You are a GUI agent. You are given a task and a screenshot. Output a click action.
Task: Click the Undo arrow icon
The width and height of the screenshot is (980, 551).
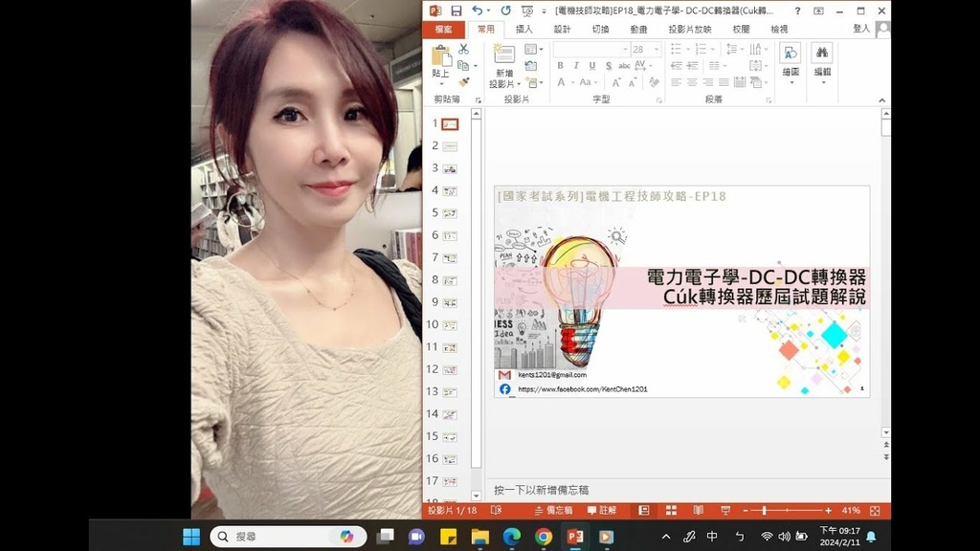(478, 11)
